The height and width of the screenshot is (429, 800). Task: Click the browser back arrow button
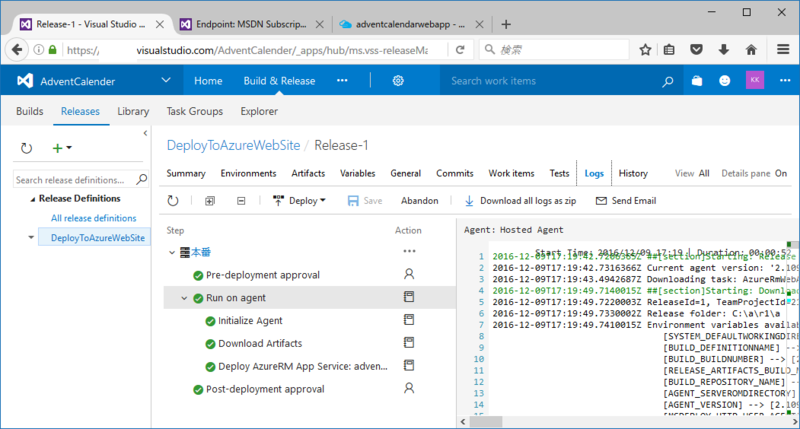(x=17, y=49)
